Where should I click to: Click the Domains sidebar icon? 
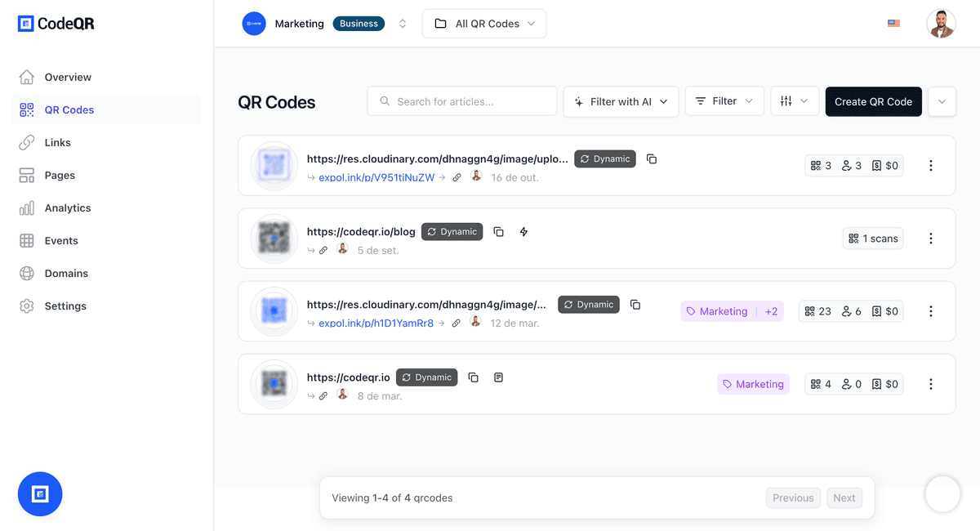click(26, 273)
